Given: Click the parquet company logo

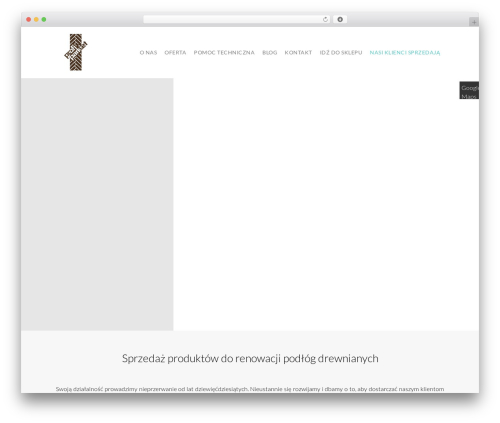Looking at the screenshot, I should (76, 52).
